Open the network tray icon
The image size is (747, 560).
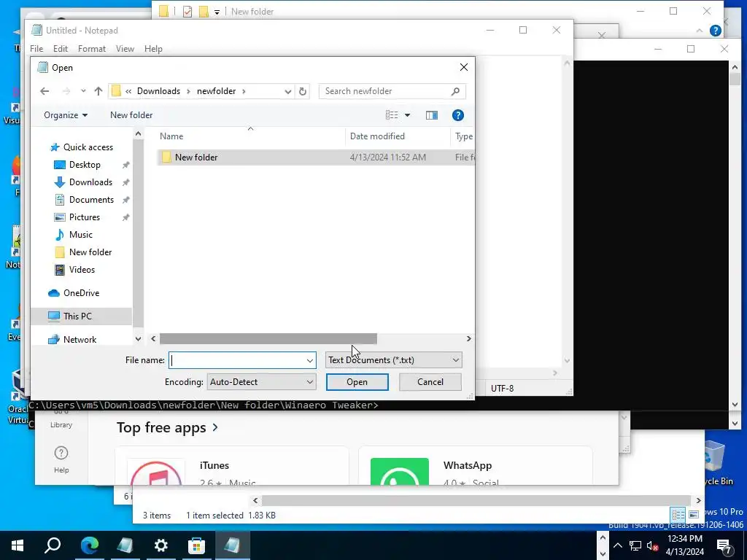tap(635, 545)
